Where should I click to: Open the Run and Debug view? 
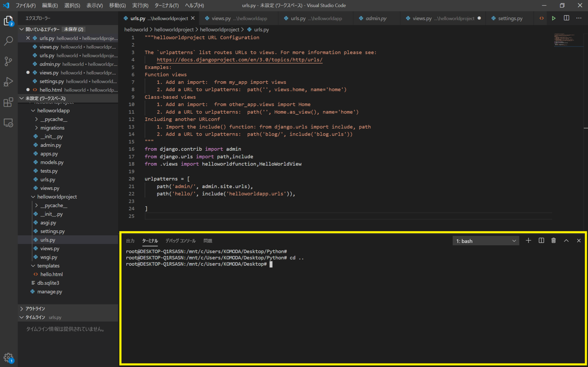8,82
